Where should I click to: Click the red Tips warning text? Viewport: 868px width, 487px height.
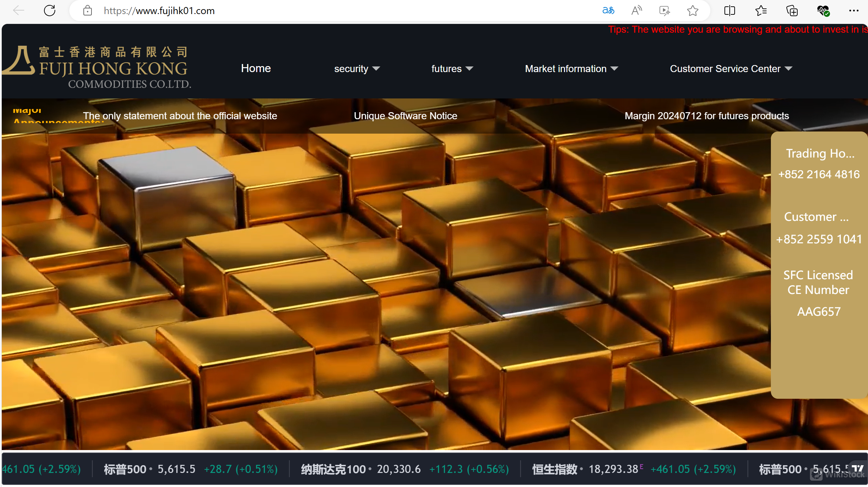point(738,30)
